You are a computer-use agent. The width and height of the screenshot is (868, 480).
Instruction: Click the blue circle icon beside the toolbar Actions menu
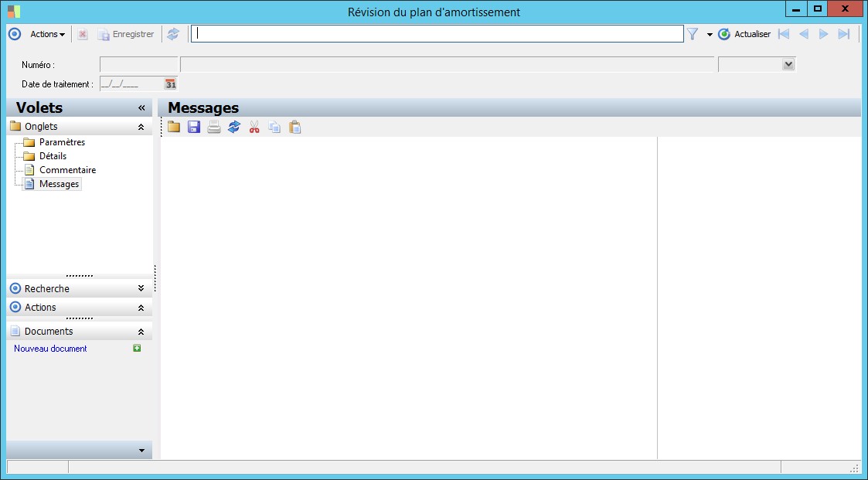click(15, 34)
